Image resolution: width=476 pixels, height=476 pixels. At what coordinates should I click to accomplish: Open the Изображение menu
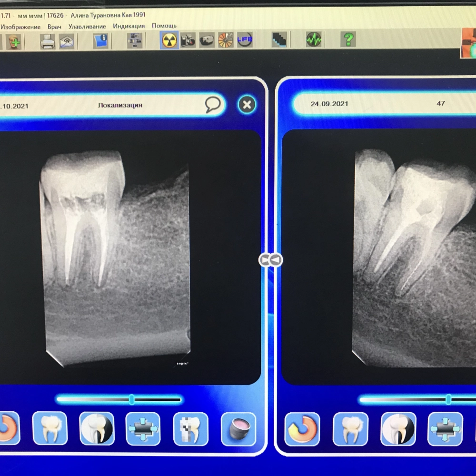[20, 26]
